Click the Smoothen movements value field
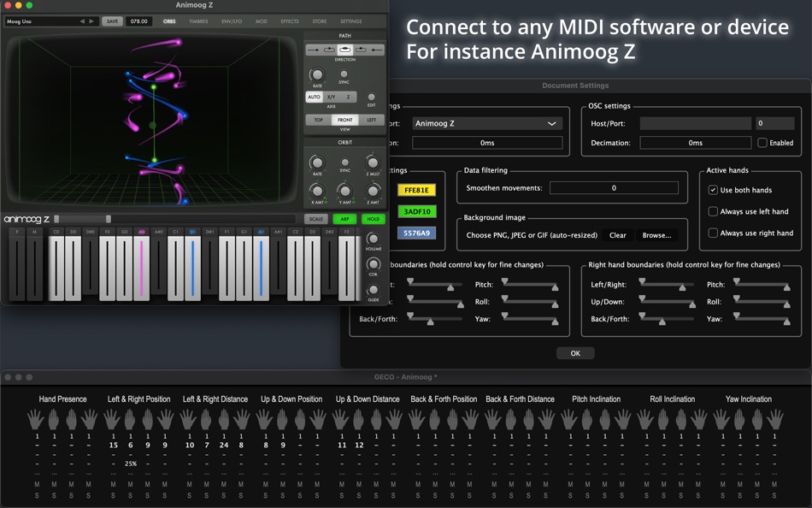The height and width of the screenshot is (508, 812). point(614,187)
